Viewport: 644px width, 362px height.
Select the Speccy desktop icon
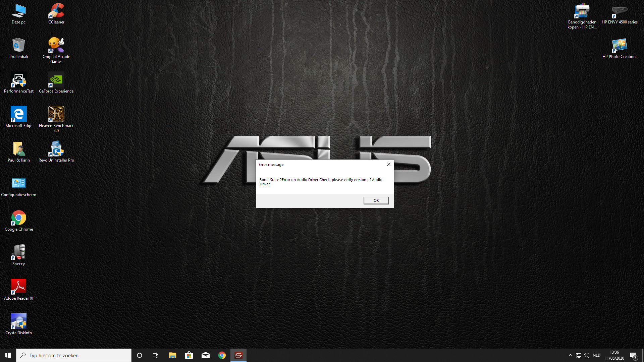click(19, 255)
